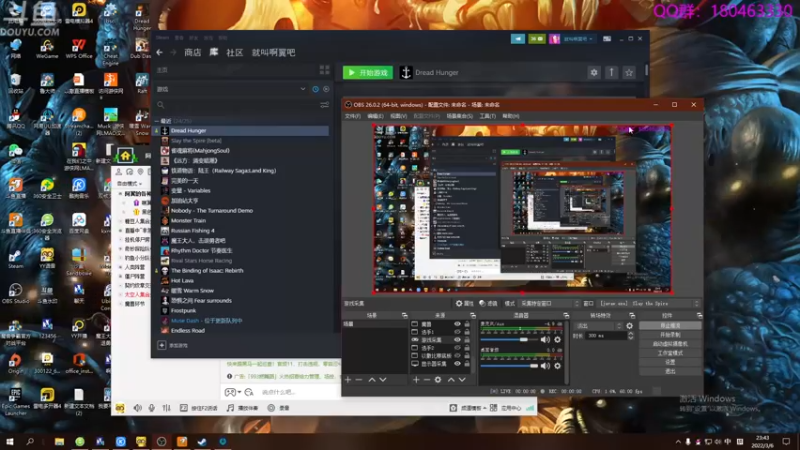Viewport: 800px width, 450px height.
Task: Click source 属性 properties button above docks
Action: [465, 304]
